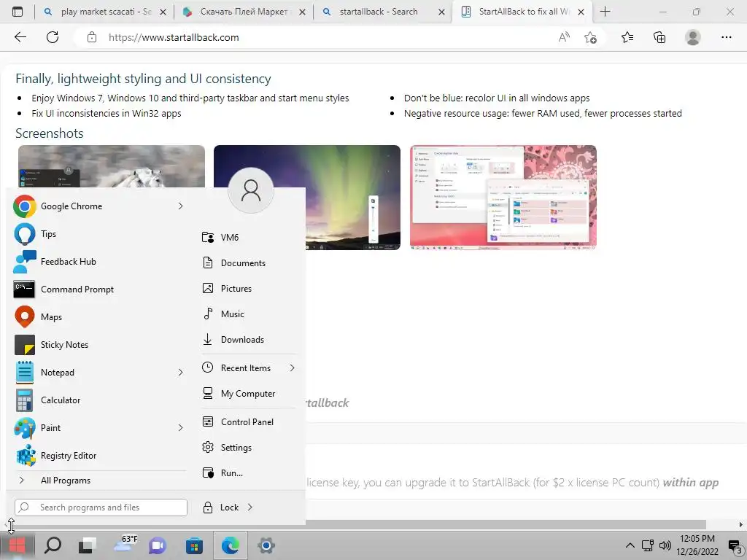Add this page to favorites
The height and width of the screenshot is (560, 747).
pos(590,37)
